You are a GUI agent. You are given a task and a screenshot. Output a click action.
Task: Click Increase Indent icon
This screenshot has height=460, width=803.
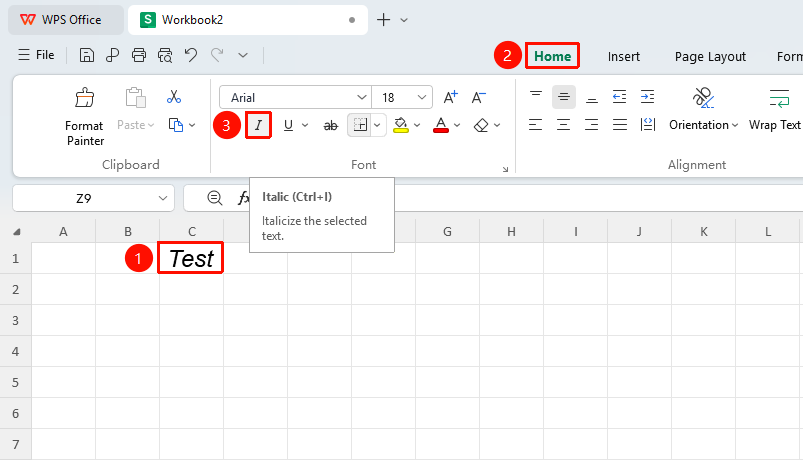tap(647, 97)
